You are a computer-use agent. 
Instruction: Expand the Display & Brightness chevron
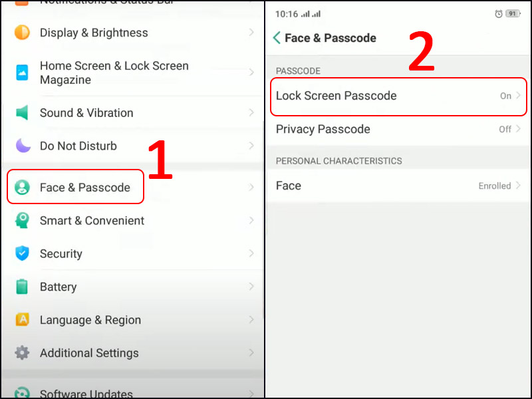click(x=251, y=33)
